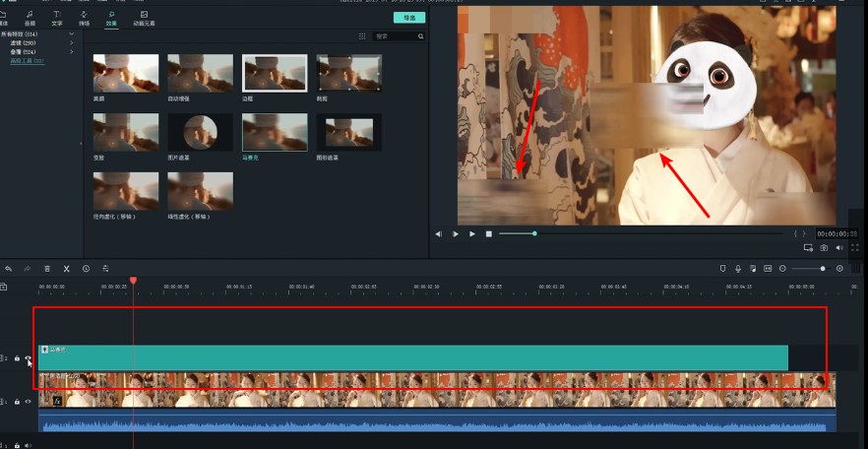This screenshot has width=868, height=449.
Task: Select the 边框 border effect thumbnail
Action: (x=275, y=73)
